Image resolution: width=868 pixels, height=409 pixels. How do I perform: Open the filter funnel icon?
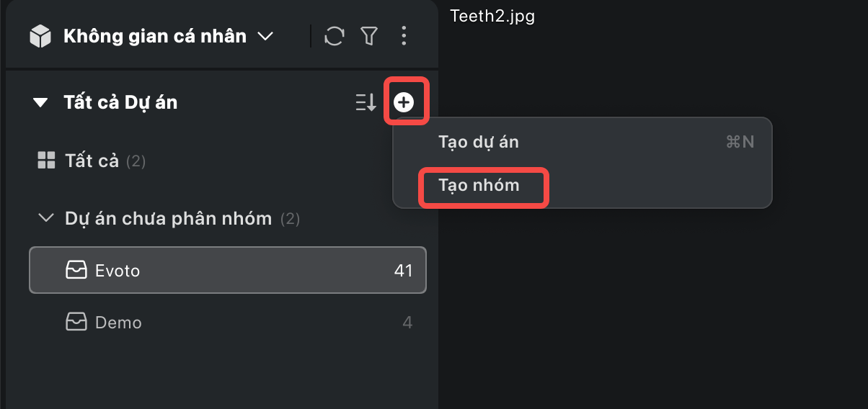[x=369, y=36]
